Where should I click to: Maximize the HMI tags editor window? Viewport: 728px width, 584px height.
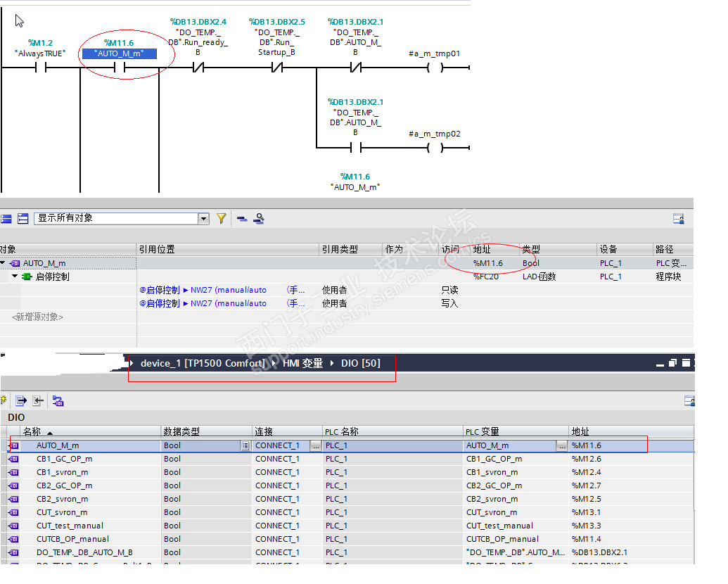[686, 363]
